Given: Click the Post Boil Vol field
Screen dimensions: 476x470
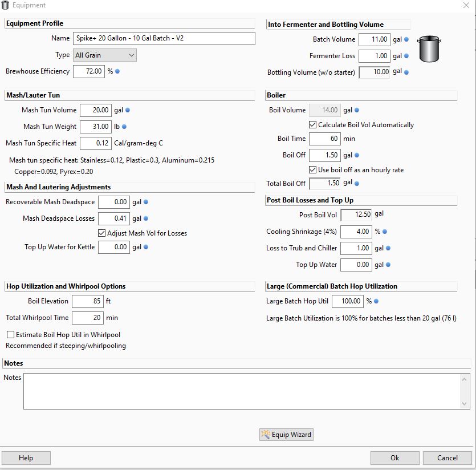Looking at the screenshot, I should (356, 215).
